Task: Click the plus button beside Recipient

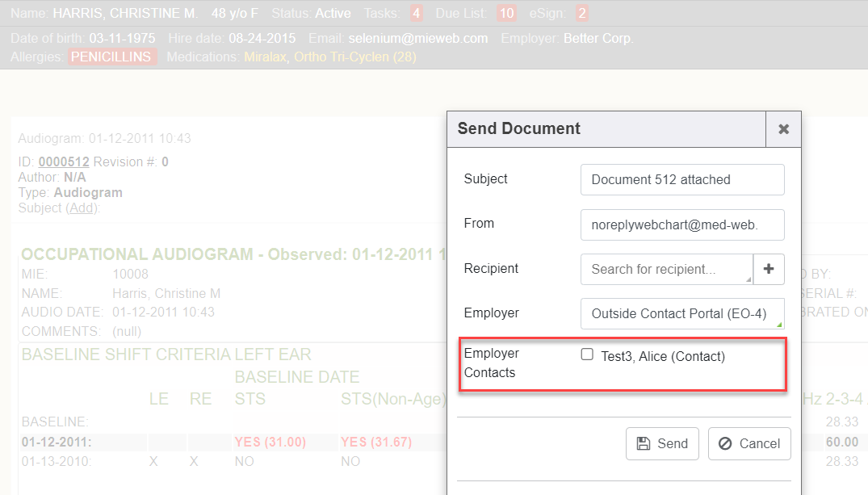Action: pos(769,269)
